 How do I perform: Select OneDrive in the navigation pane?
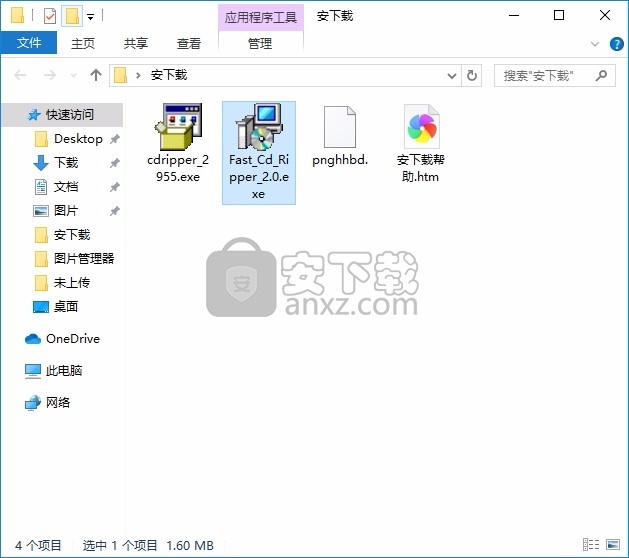pyautogui.click(x=63, y=339)
